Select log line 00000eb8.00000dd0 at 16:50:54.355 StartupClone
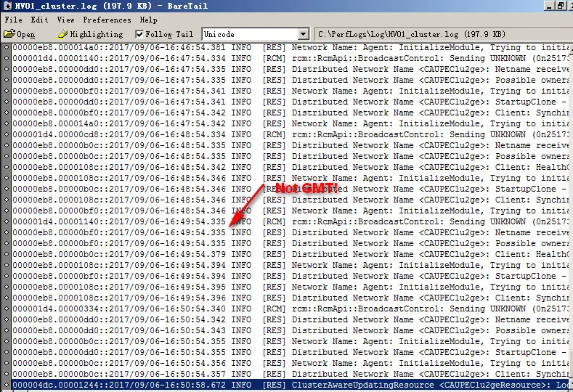 290,352
